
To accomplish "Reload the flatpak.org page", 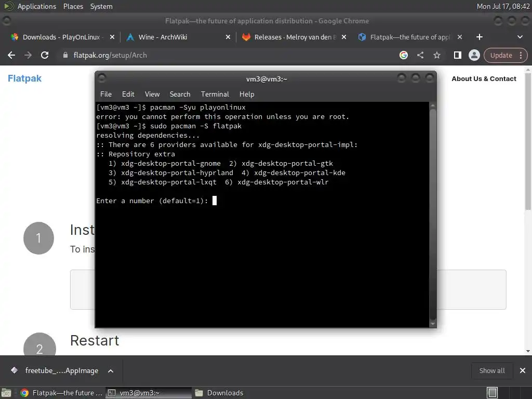I will [45, 55].
